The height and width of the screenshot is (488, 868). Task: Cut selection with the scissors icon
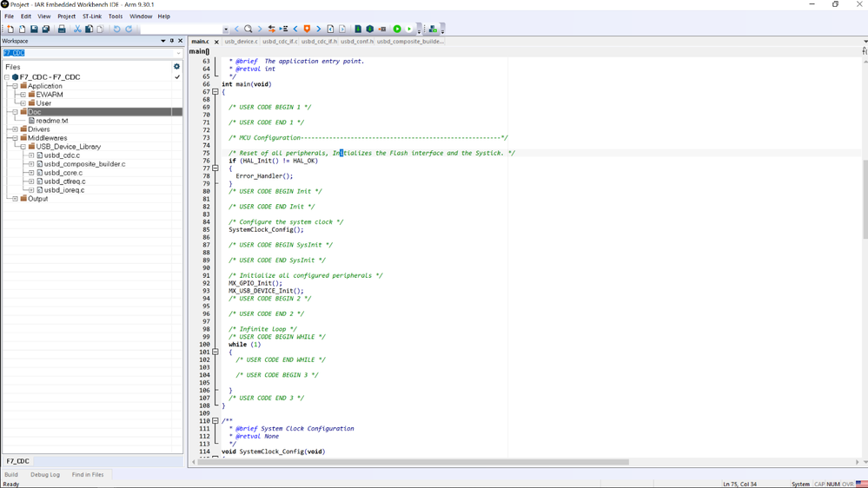point(77,29)
